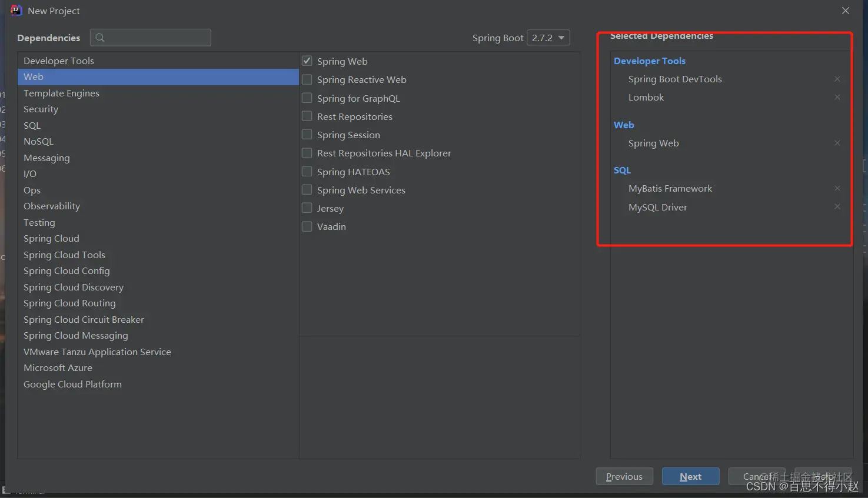Focus the dependencies search field
This screenshot has width=868, height=498.
pos(151,38)
